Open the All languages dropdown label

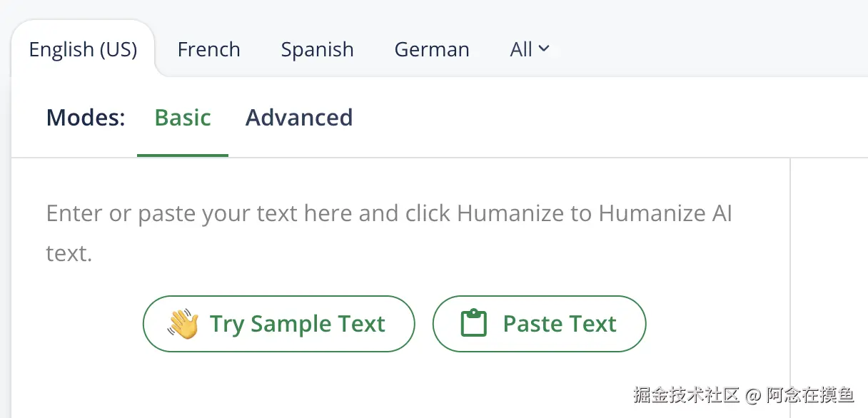tap(521, 49)
